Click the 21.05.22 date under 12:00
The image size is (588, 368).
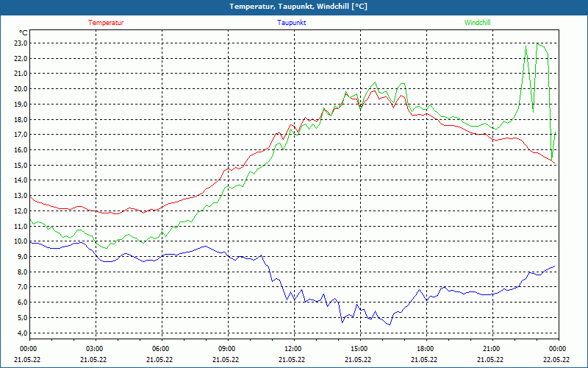[293, 359]
